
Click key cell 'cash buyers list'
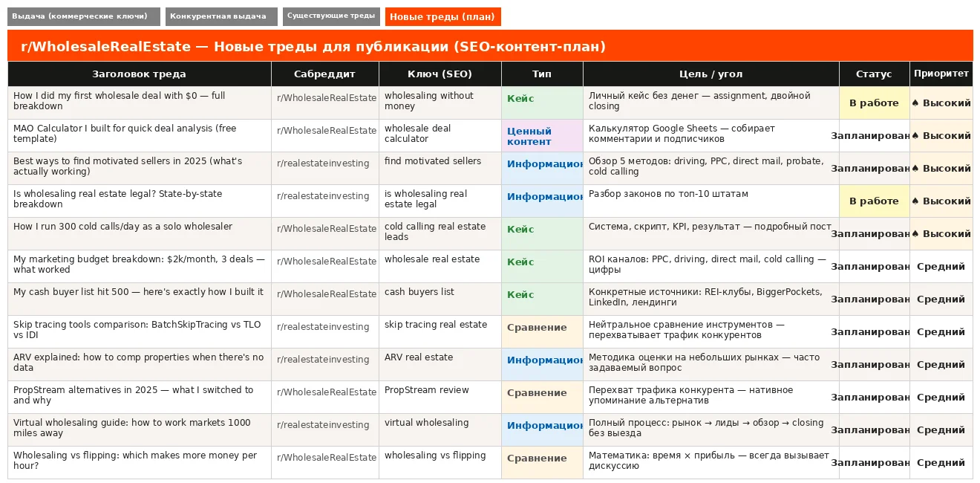pos(440,299)
